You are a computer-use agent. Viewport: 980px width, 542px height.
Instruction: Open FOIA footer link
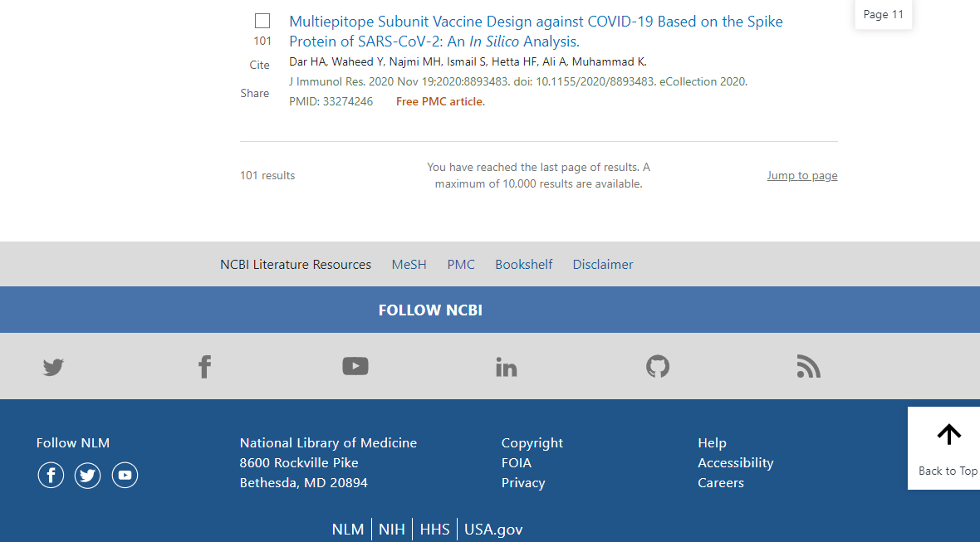517,462
